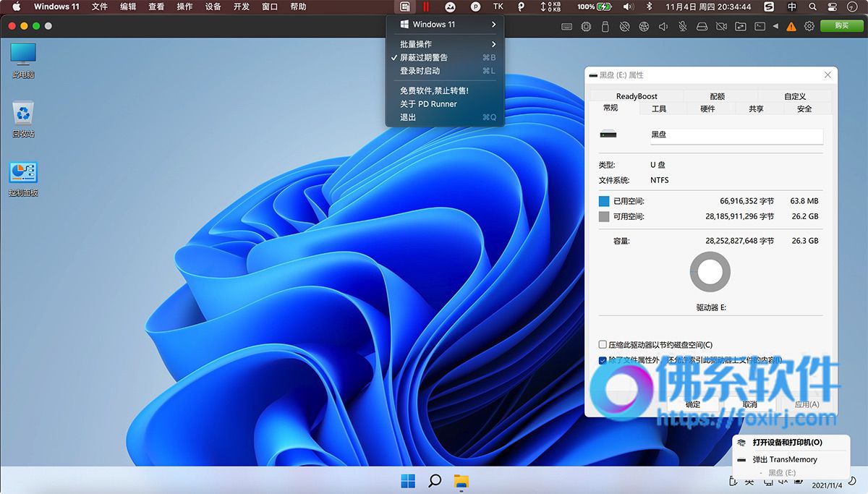
Task: Click 打开设备和打印机(O)
Action: pos(787,443)
